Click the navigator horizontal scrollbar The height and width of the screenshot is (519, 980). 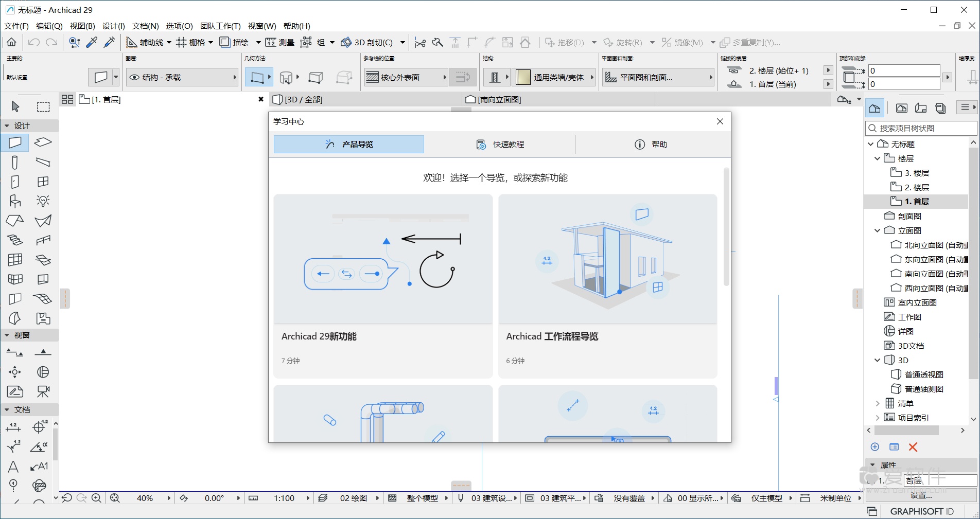[906, 430]
